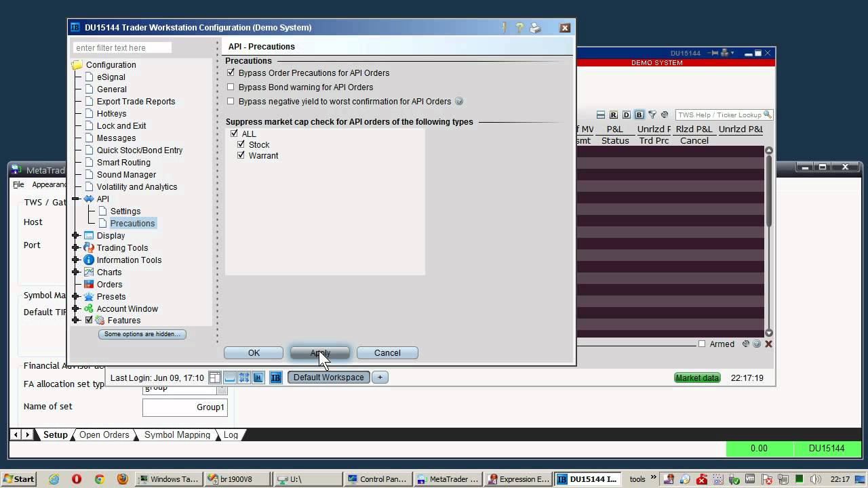Open the help question mark icon in title bar

pos(519,28)
